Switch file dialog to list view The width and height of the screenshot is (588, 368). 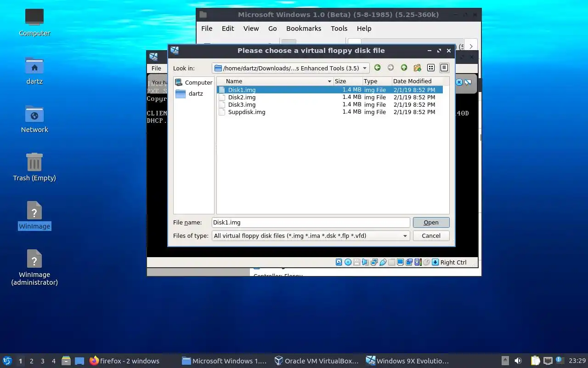[x=431, y=68]
